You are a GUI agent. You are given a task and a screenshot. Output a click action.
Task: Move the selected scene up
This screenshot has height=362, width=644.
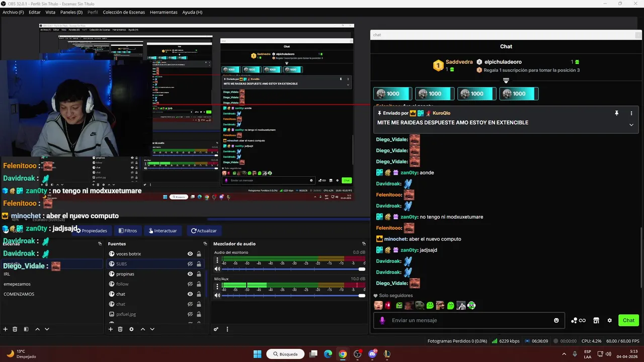[x=37, y=329]
